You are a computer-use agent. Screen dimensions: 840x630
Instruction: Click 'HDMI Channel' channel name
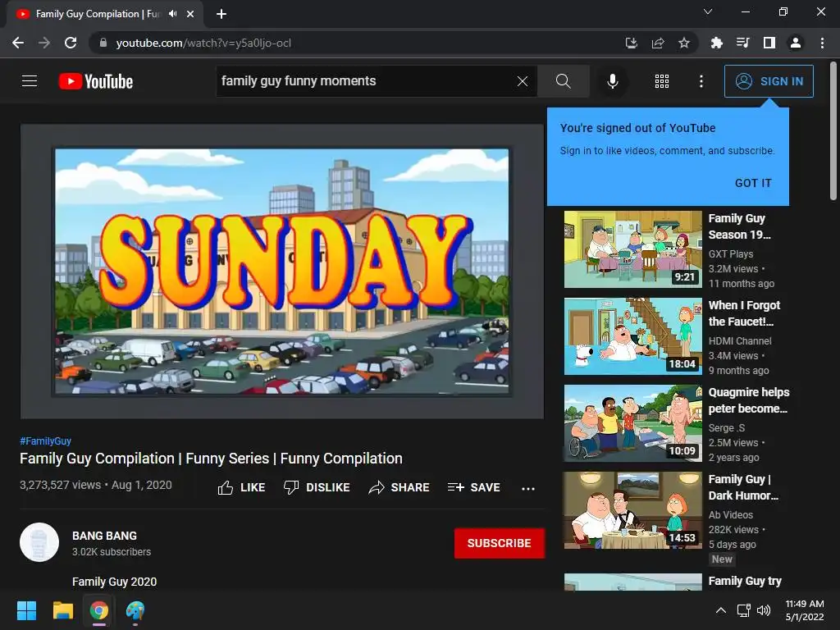pyautogui.click(x=740, y=340)
